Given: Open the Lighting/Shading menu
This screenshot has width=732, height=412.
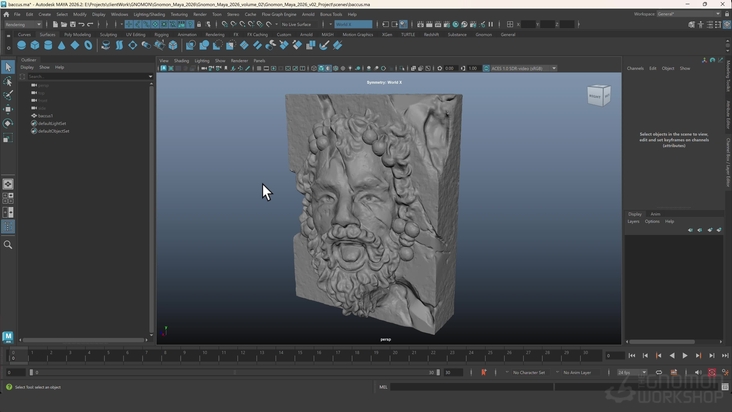Looking at the screenshot, I should [149, 14].
